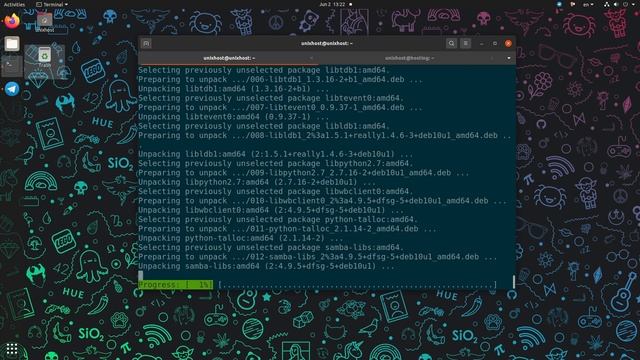Switch to the first unixhost@unixhost tab
This screenshot has height=360, width=640.
click(229, 58)
